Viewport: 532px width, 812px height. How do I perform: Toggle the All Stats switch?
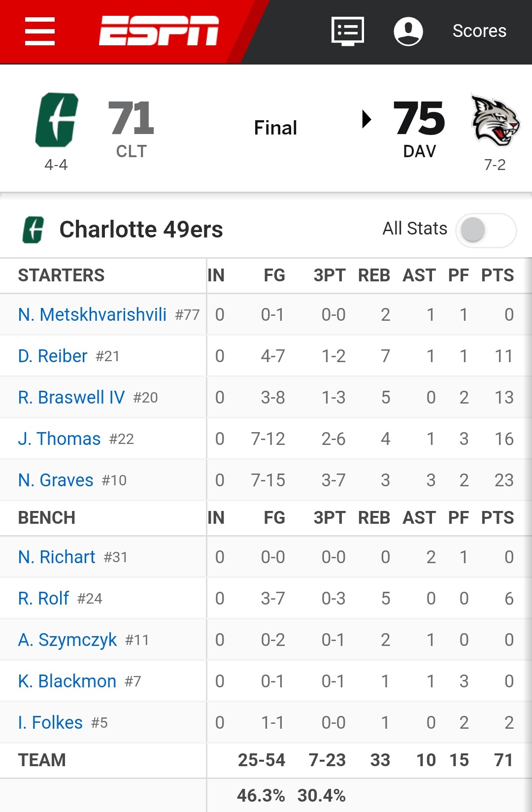[486, 230]
